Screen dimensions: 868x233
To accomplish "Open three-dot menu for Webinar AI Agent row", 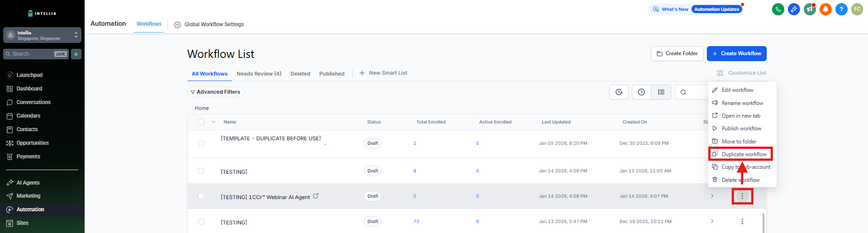I will (x=742, y=196).
